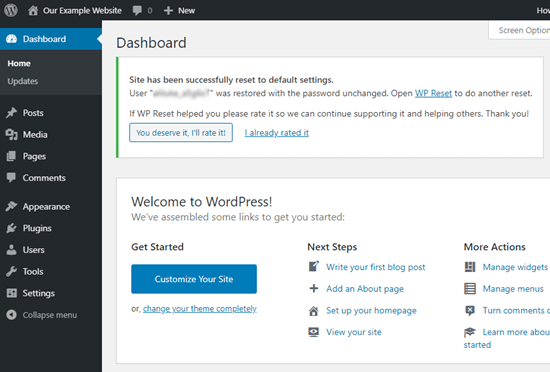Click the Appearance paintbrush icon
The height and width of the screenshot is (372, 550).
[11, 207]
